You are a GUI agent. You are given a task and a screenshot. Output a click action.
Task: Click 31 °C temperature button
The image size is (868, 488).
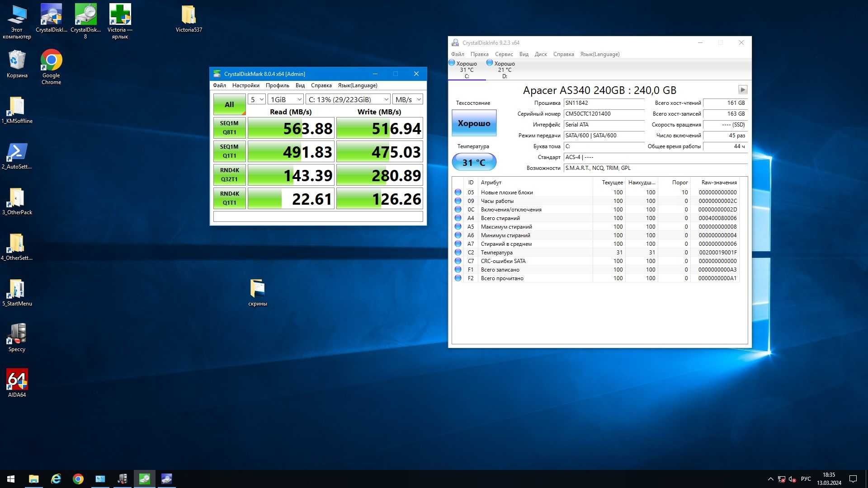click(x=474, y=162)
